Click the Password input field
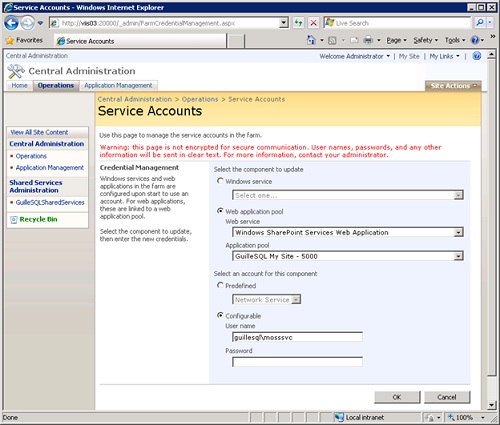 (297, 362)
